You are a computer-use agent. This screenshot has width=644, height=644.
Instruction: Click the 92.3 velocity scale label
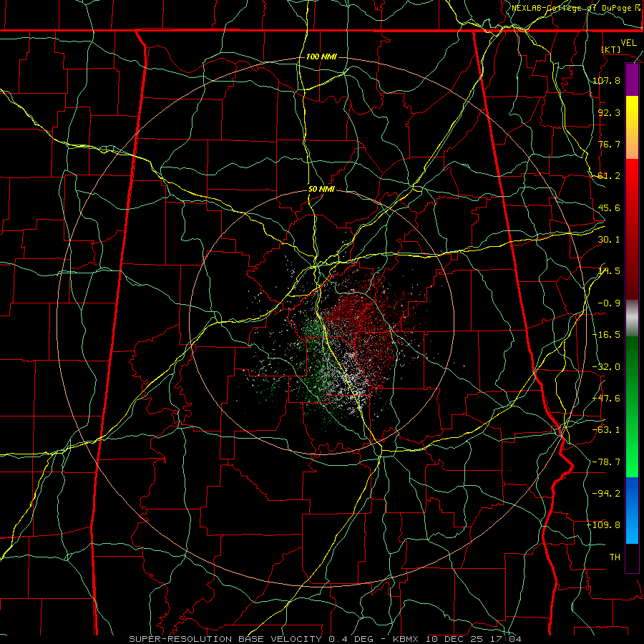(x=609, y=112)
